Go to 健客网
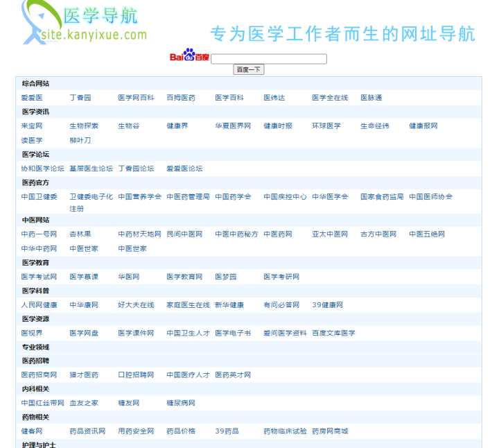Image resolution: width=499 pixels, height=448 pixels. 32,431
